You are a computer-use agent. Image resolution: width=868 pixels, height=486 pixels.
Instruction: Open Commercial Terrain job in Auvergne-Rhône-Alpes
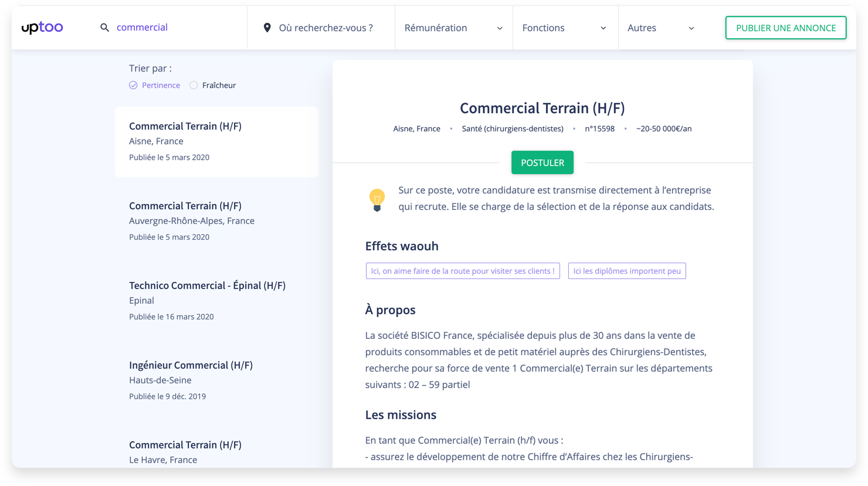click(216, 221)
